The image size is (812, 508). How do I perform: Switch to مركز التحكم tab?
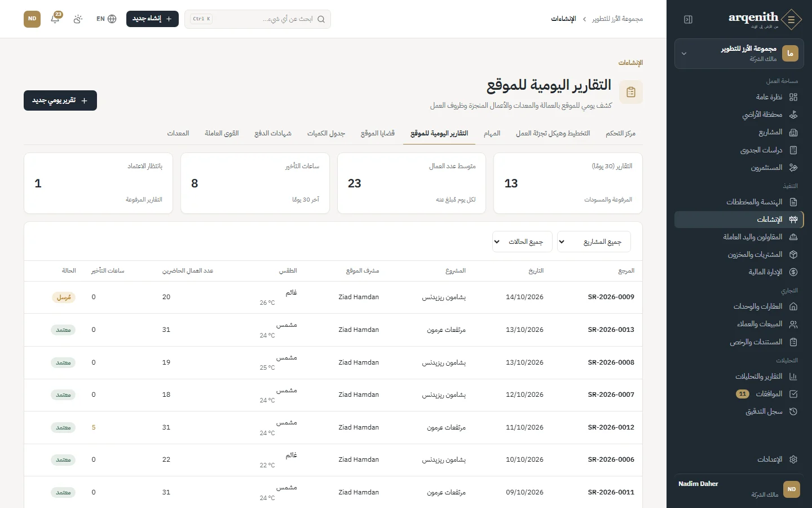pyautogui.click(x=620, y=133)
